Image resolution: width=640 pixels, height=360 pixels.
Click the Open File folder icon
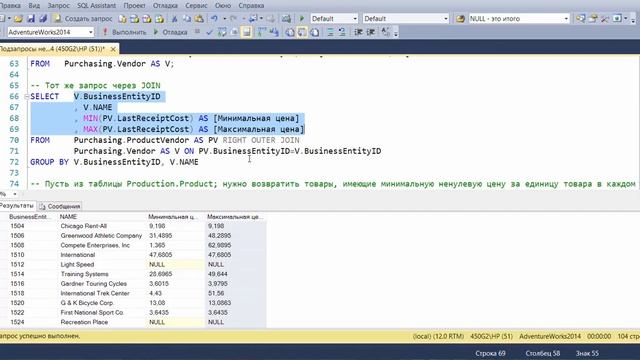18,19
